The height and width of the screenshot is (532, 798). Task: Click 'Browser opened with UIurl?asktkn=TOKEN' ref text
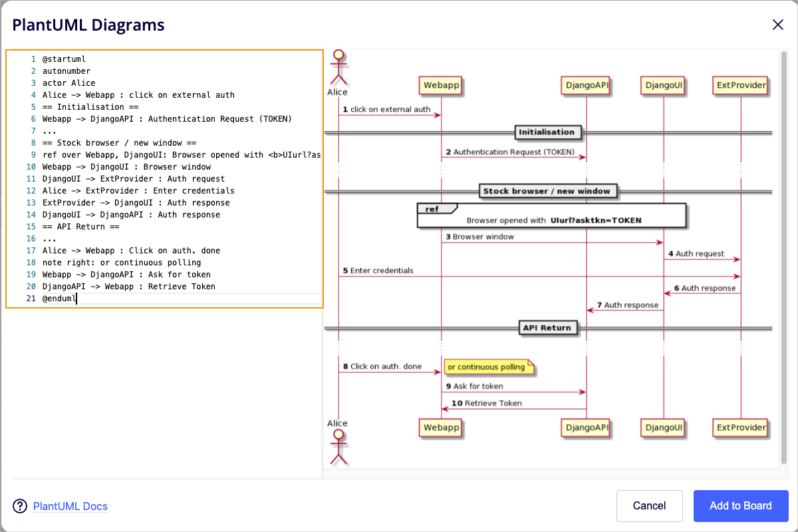click(x=554, y=220)
